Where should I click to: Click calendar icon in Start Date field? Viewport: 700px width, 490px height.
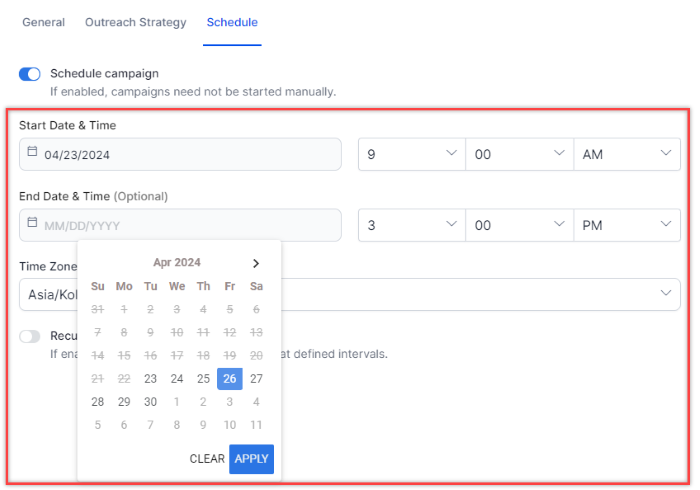pos(32,153)
